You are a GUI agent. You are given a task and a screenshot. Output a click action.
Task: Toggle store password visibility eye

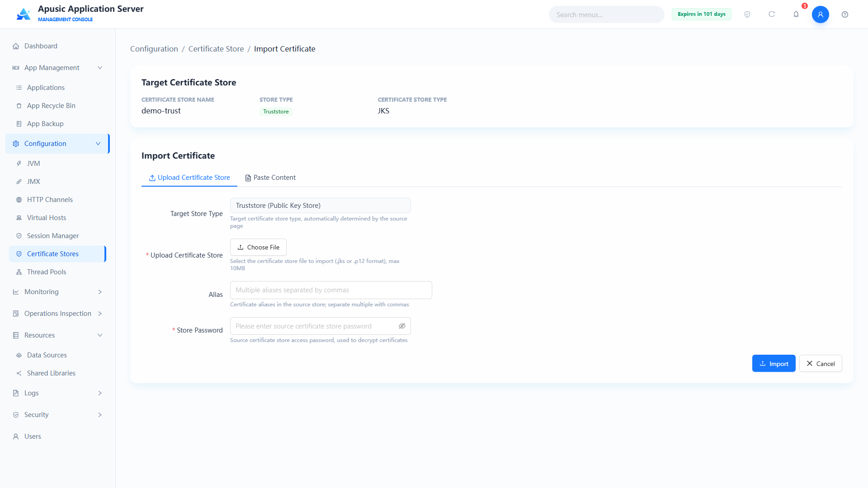coord(402,326)
